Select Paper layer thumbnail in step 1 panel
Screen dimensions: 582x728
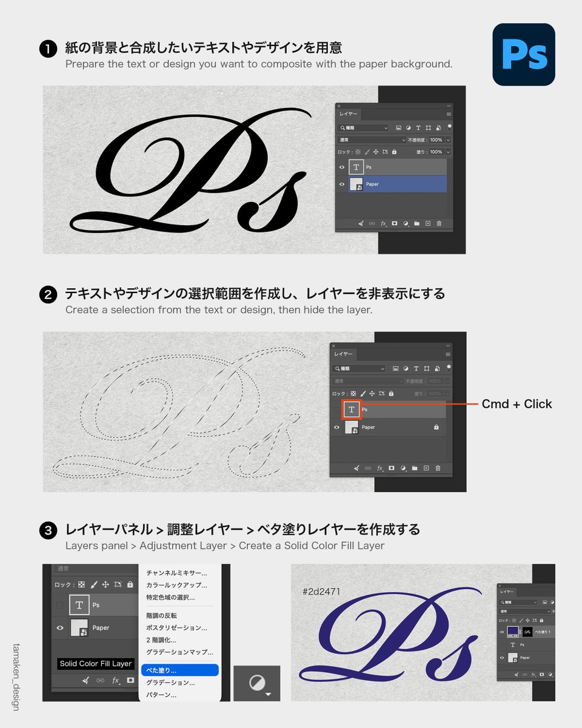pos(356,184)
